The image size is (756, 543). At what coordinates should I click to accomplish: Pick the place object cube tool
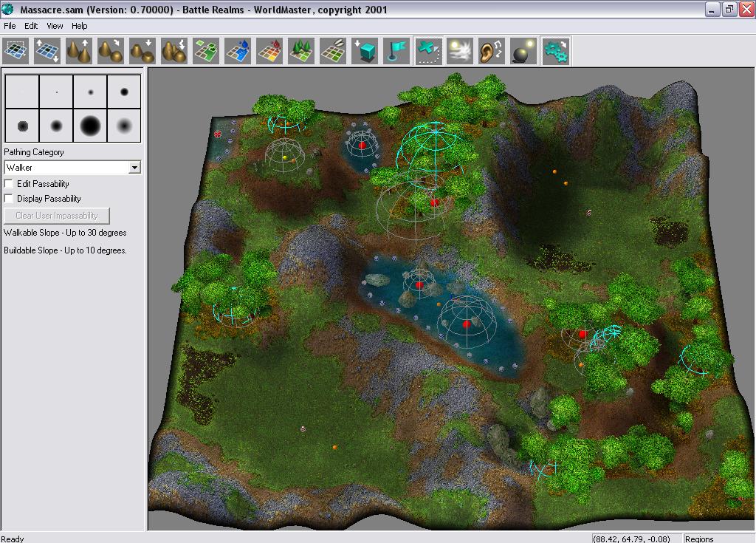click(365, 51)
